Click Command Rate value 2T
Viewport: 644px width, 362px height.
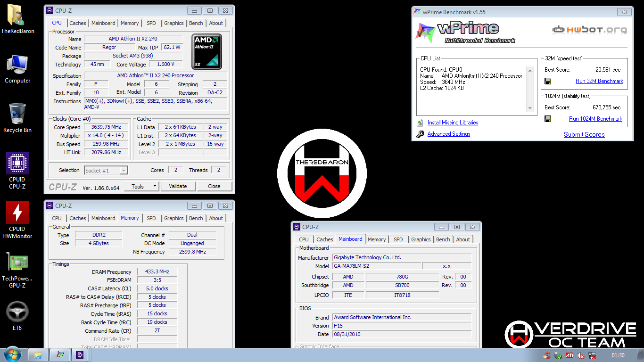(x=157, y=330)
